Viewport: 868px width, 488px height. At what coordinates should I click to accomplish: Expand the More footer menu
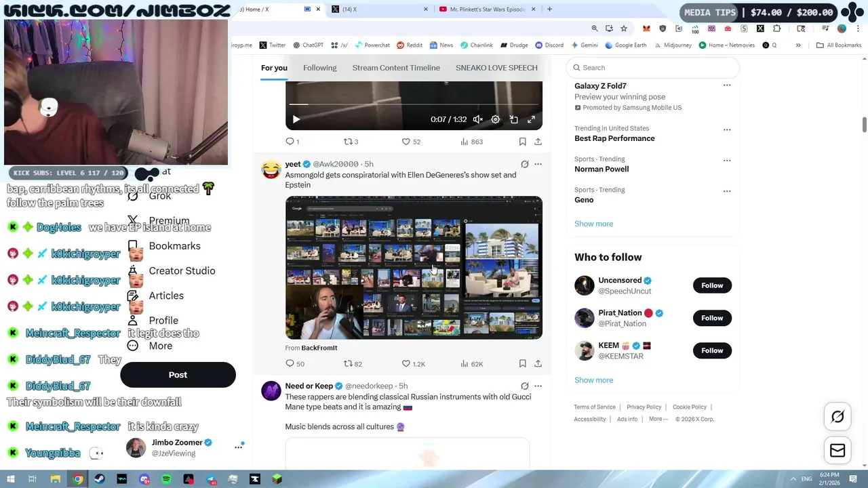click(x=658, y=419)
